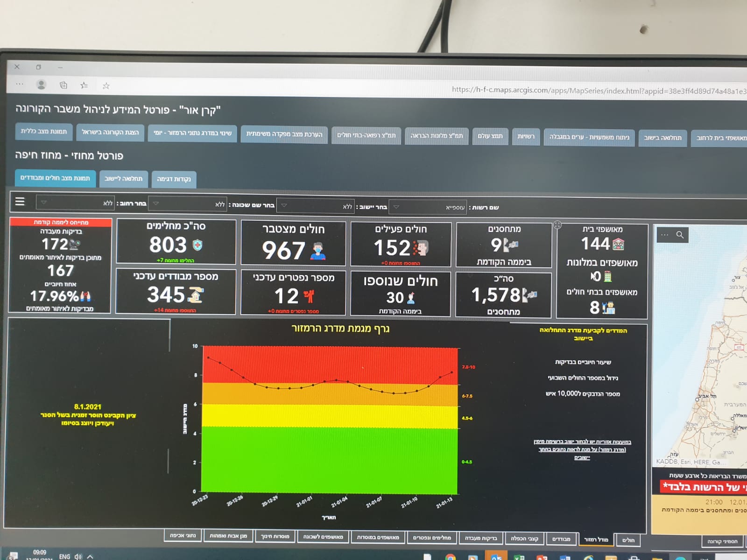Click the shield icon beside 803 recovered
747x560 pixels.
pos(197,245)
